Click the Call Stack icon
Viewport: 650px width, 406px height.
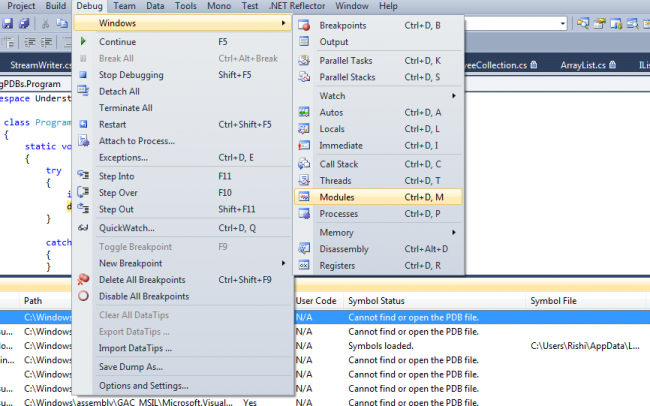point(304,164)
